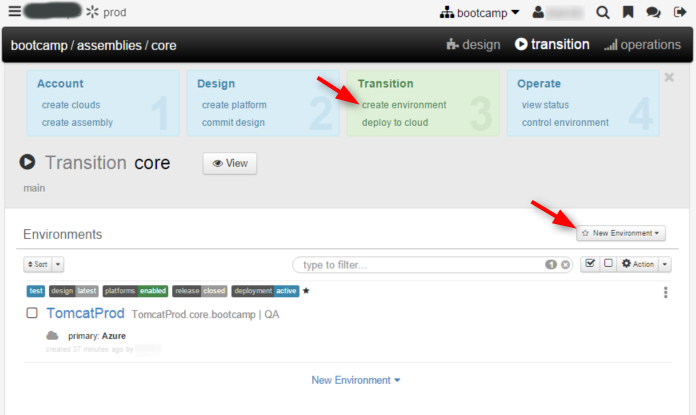Click the design latest badge
This screenshot has width=696, height=415.
pyautogui.click(x=74, y=291)
